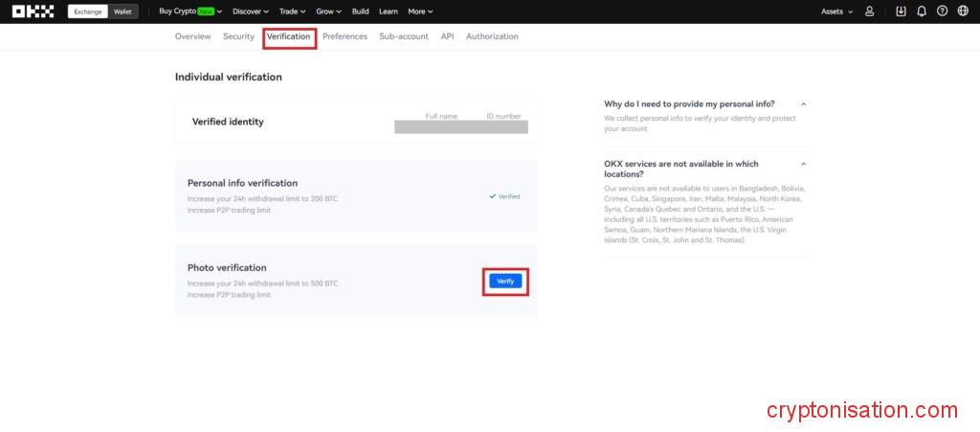Viewport: 980px width, 432px height.
Task: Open the Build link in navbar
Action: point(360,11)
